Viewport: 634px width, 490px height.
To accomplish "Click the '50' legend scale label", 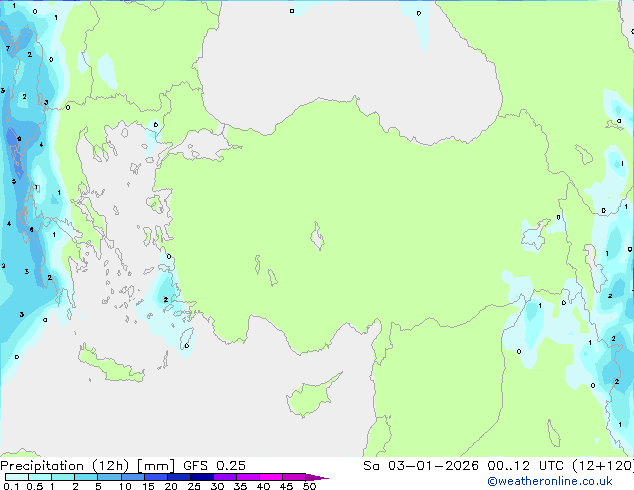I will point(309,486).
